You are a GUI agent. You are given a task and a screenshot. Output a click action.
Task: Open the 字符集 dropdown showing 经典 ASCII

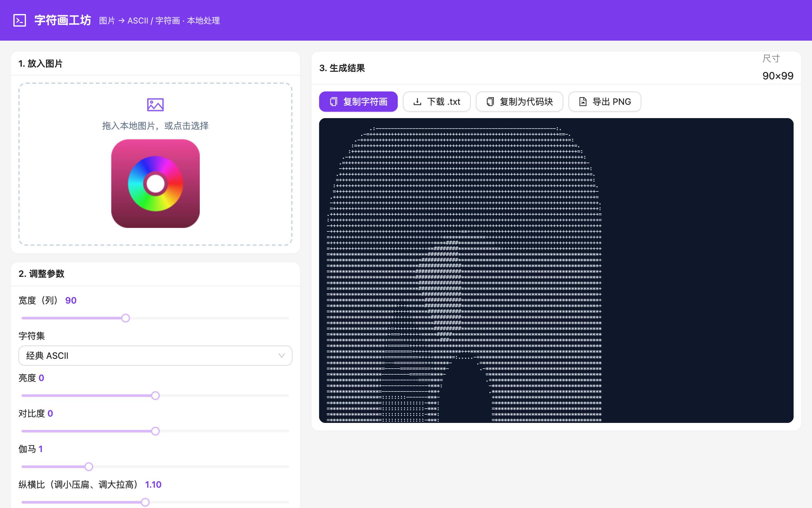tap(155, 356)
